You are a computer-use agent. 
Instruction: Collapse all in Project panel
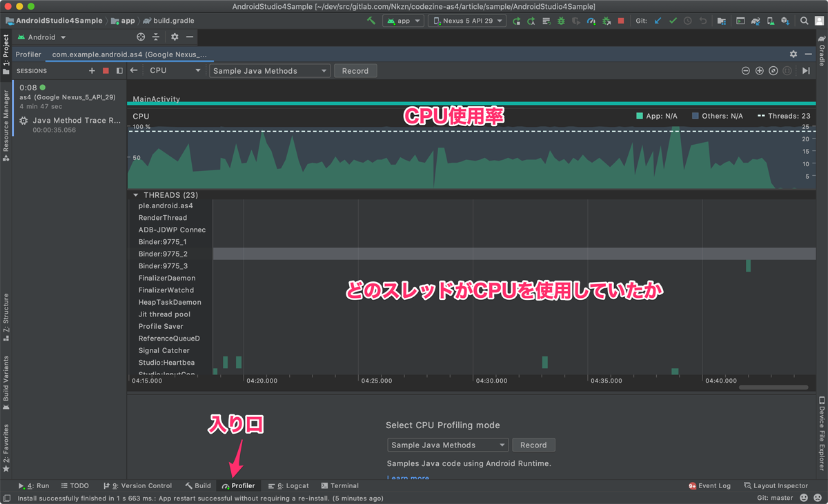[156, 37]
